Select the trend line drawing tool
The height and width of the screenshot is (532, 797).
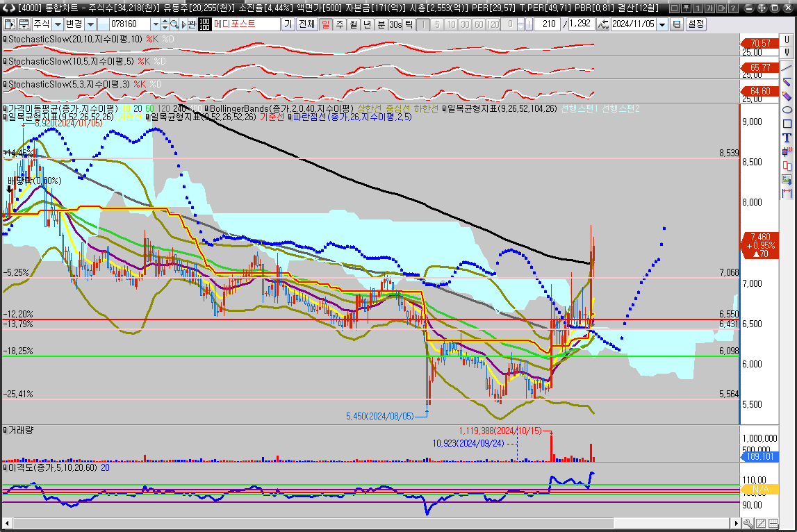pyautogui.click(x=787, y=69)
